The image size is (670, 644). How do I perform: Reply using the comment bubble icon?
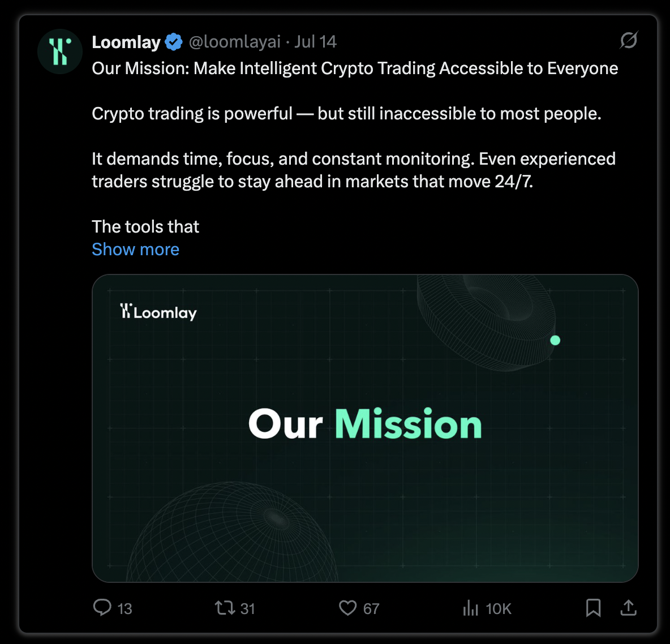pyautogui.click(x=102, y=607)
